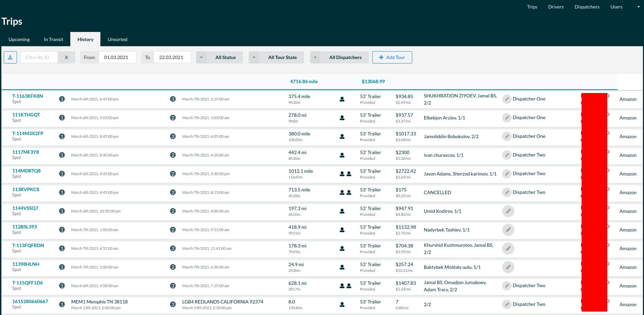Click pencil edit icon for trip T-1163KFK8N
Viewport: 644px width, 315px height.
coord(507,99)
